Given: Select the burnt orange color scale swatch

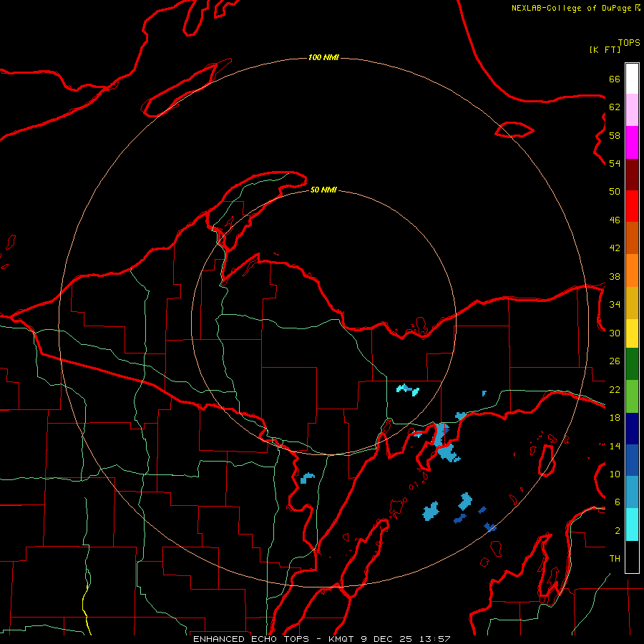Looking at the screenshot, I should (632, 238).
